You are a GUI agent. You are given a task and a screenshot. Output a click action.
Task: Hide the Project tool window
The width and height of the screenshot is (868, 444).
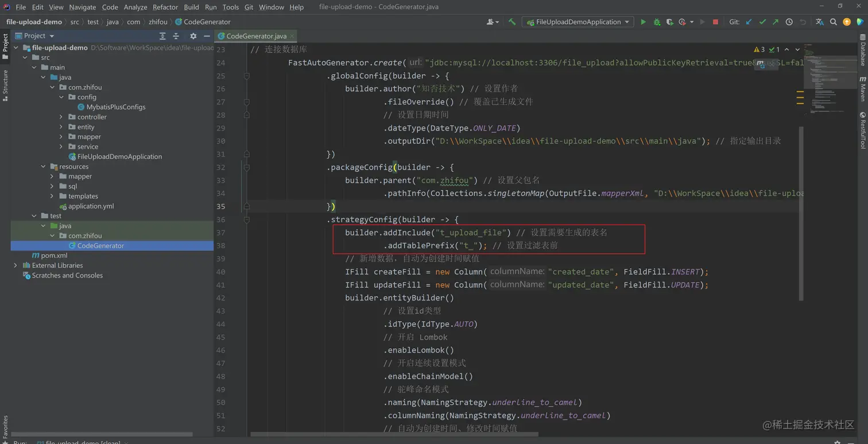pyautogui.click(x=207, y=36)
